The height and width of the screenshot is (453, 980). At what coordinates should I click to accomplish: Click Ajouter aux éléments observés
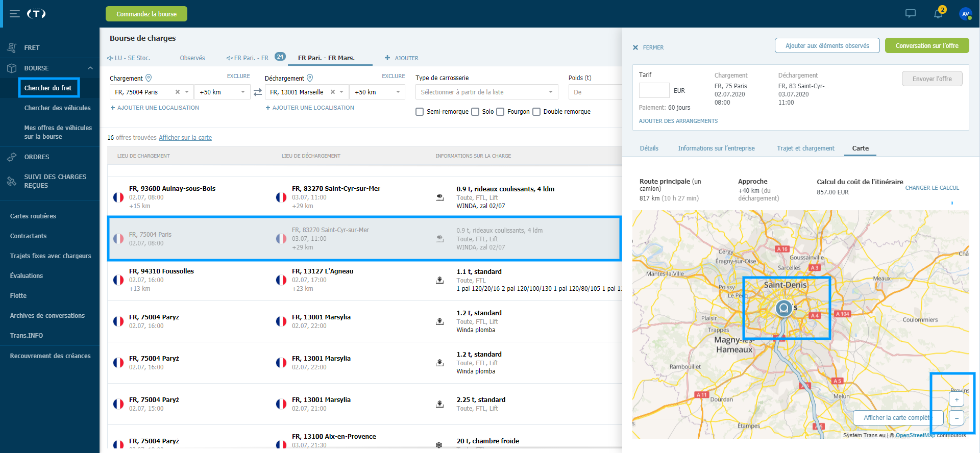[x=827, y=45]
